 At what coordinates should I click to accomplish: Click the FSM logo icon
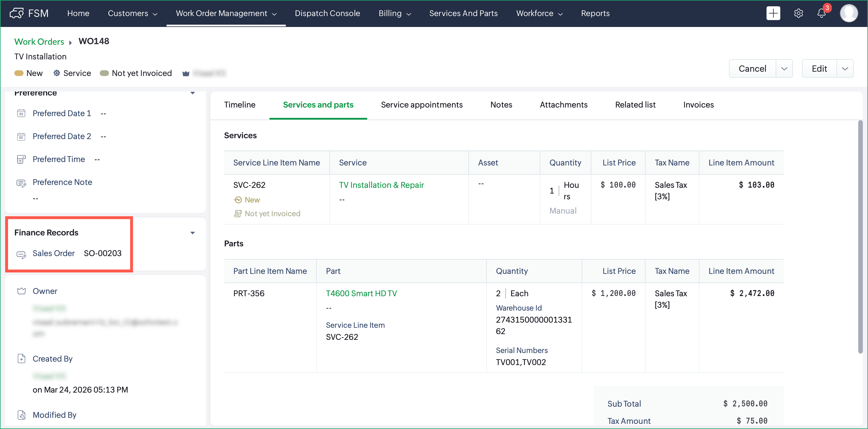click(17, 13)
